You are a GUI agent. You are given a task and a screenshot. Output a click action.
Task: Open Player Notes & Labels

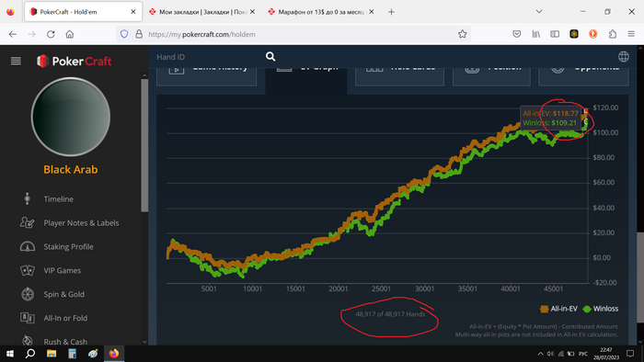pyautogui.click(x=81, y=223)
